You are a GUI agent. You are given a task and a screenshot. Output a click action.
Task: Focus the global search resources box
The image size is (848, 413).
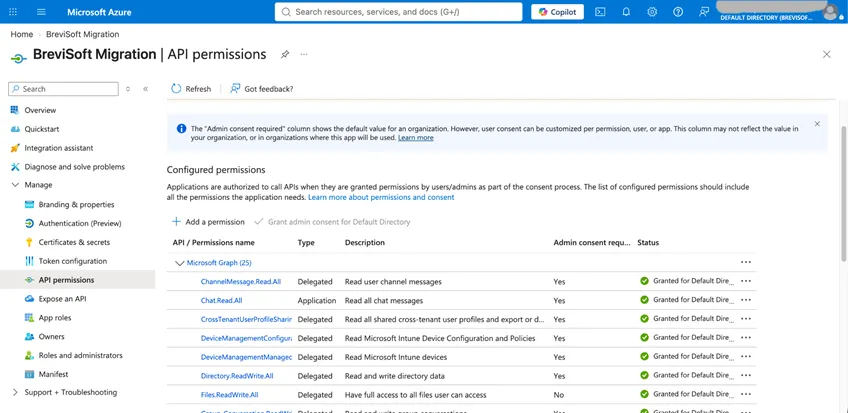pyautogui.click(x=399, y=12)
